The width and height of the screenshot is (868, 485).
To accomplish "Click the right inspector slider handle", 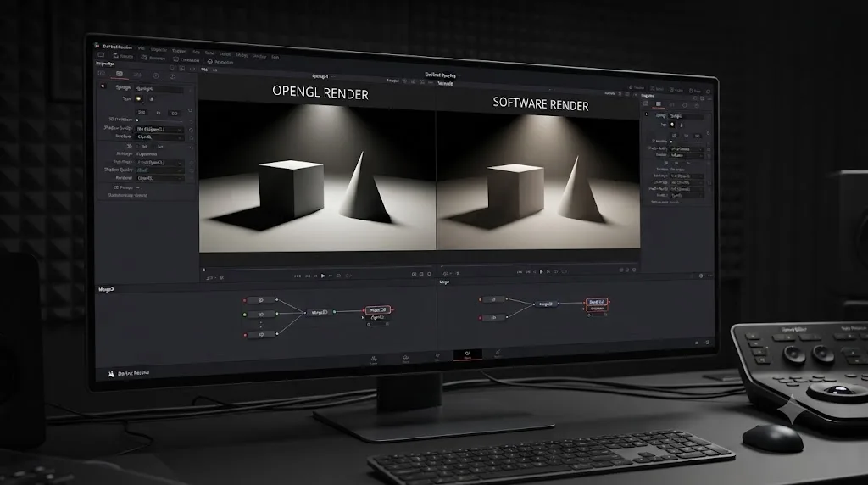I will pos(671,142).
